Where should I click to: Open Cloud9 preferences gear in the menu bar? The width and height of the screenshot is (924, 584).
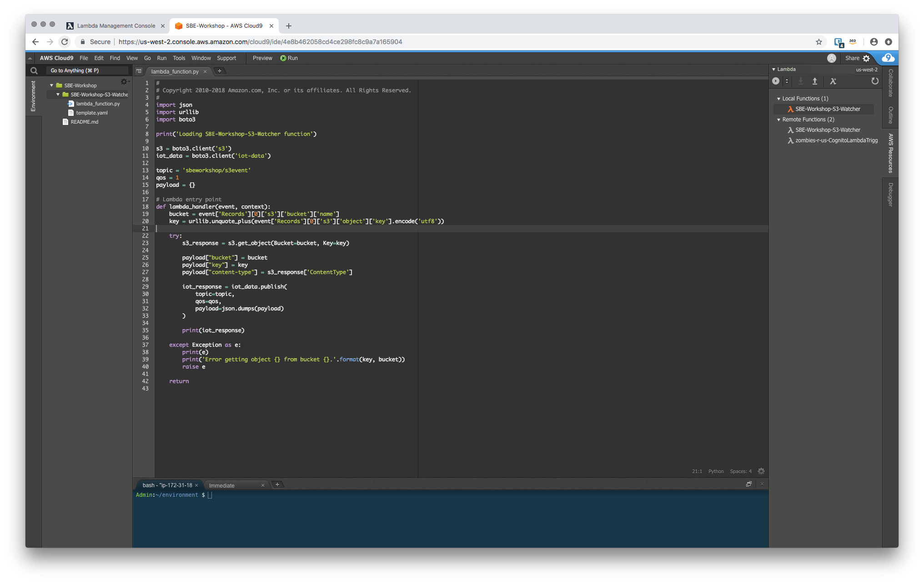[x=866, y=58]
